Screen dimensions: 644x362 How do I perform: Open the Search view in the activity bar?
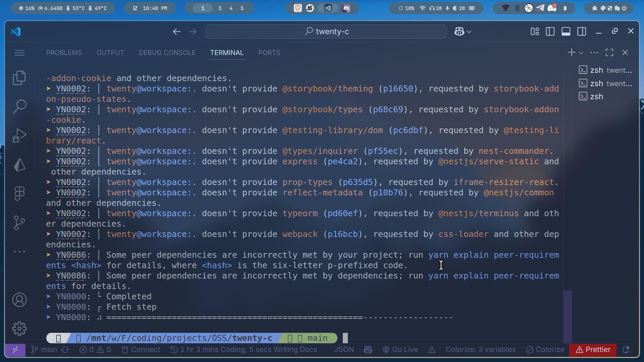[x=19, y=107]
